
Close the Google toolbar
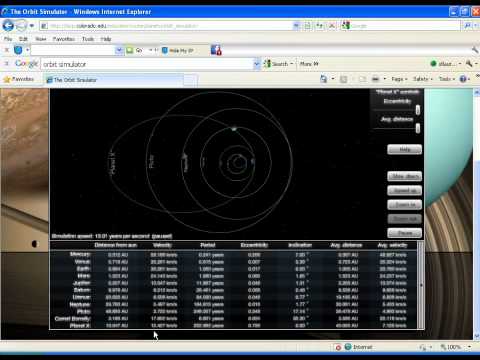coord(6,63)
